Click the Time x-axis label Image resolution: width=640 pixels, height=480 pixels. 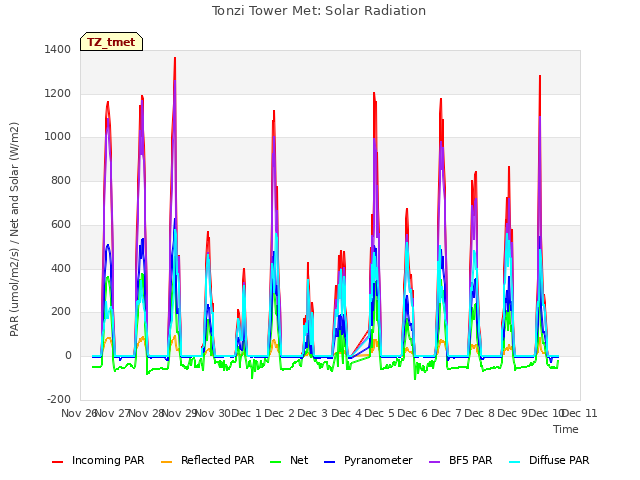(566, 429)
